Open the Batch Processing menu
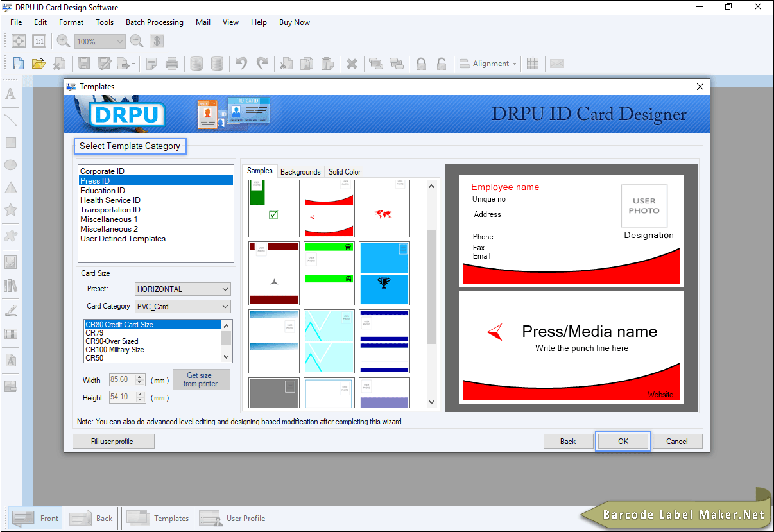774x532 pixels. [154, 22]
